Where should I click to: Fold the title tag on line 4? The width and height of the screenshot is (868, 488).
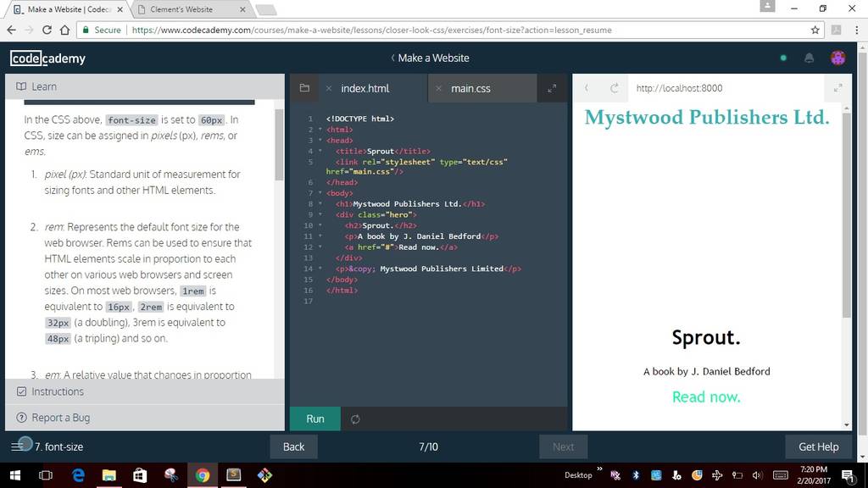pyautogui.click(x=320, y=151)
